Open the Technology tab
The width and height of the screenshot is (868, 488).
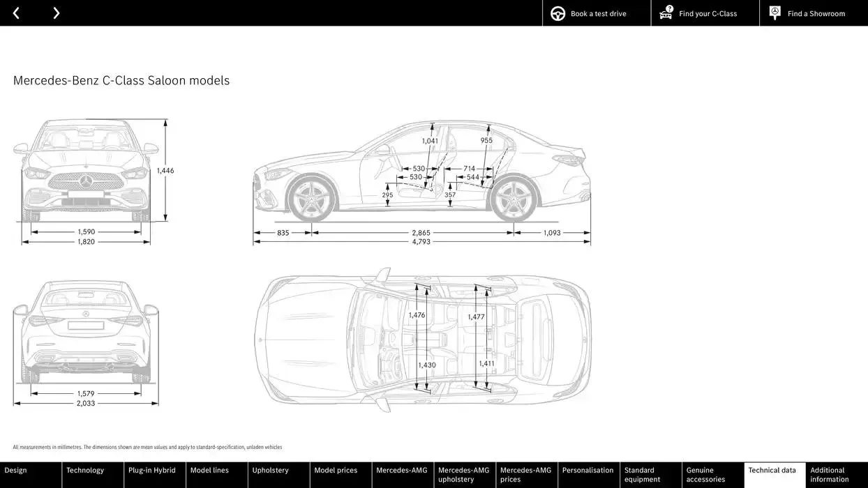tap(87, 470)
